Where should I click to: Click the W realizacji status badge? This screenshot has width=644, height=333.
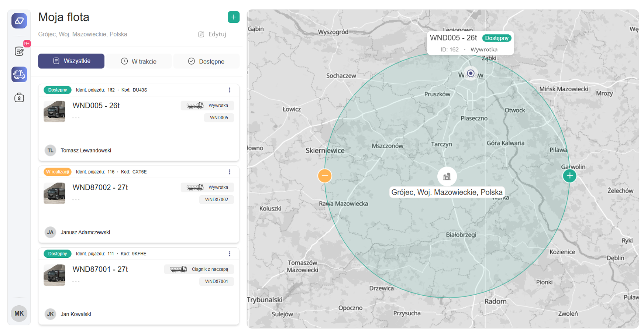(x=58, y=172)
